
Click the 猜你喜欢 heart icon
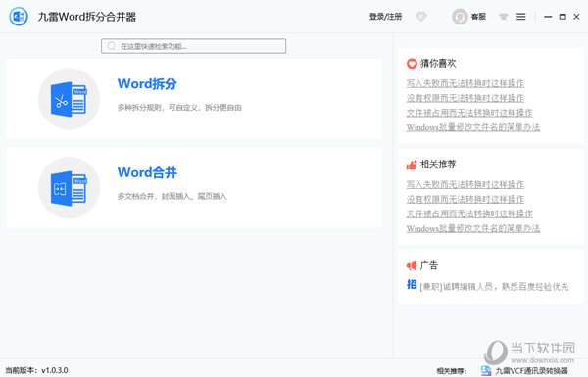(x=412, y=64)
